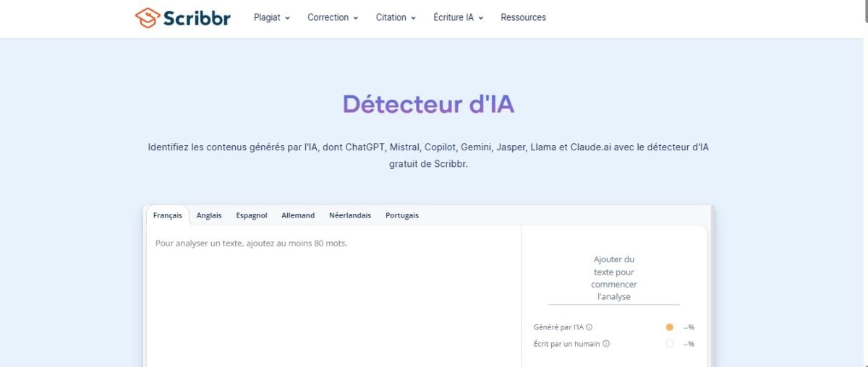
Task: Click the Ajouter du texte analysis placeholder
Action: click(613, 278)
